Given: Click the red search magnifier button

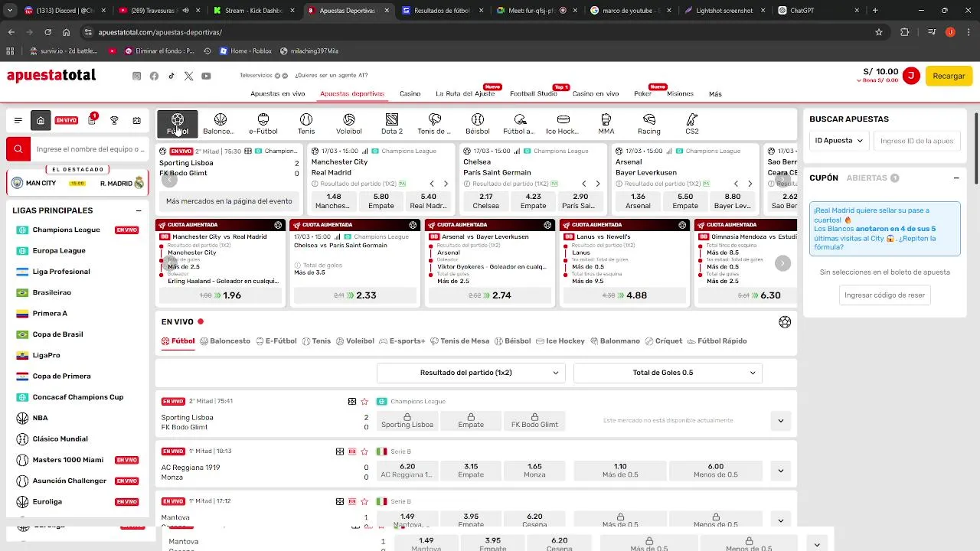Looking at the screenshot, I should pos(18,149).
